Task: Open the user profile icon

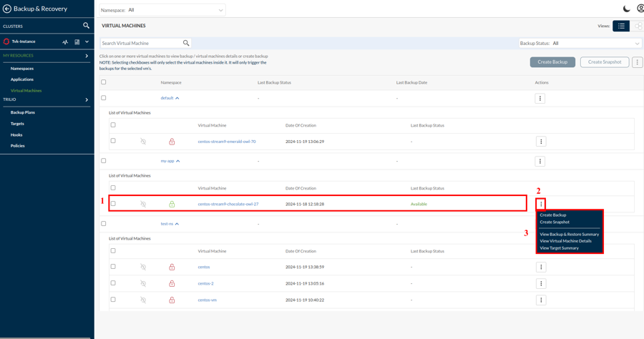Action: [x=640, y=9]
